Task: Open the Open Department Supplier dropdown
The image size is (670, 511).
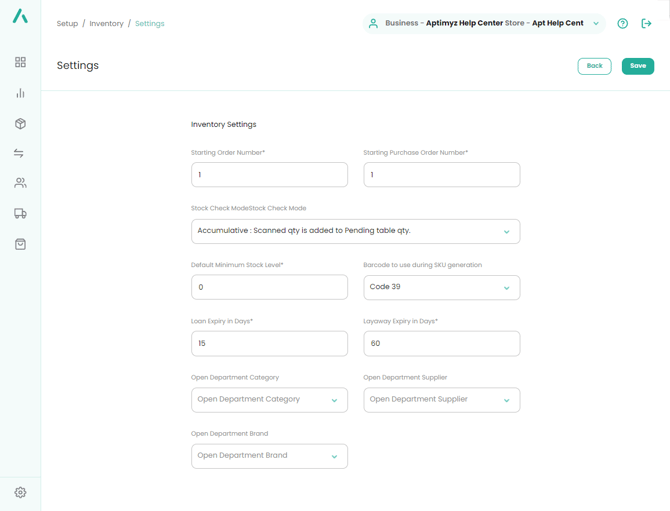Action: [x=441, y=400]
